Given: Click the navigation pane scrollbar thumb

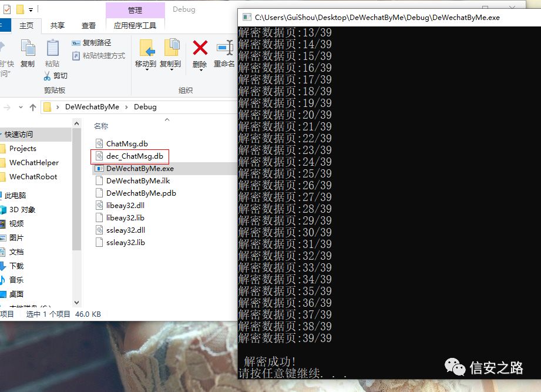Looking at the screenshot, I should tap(76, 189).
